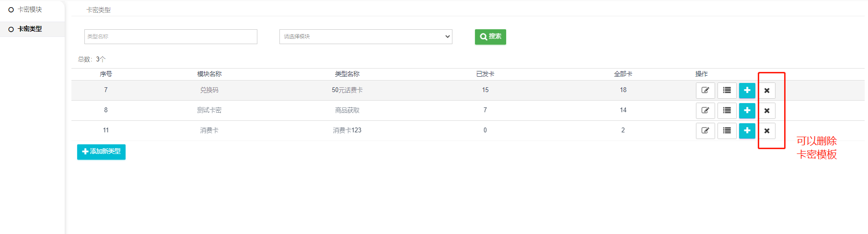Click the 添加新类型 button
868x234 pixels.
101,152
